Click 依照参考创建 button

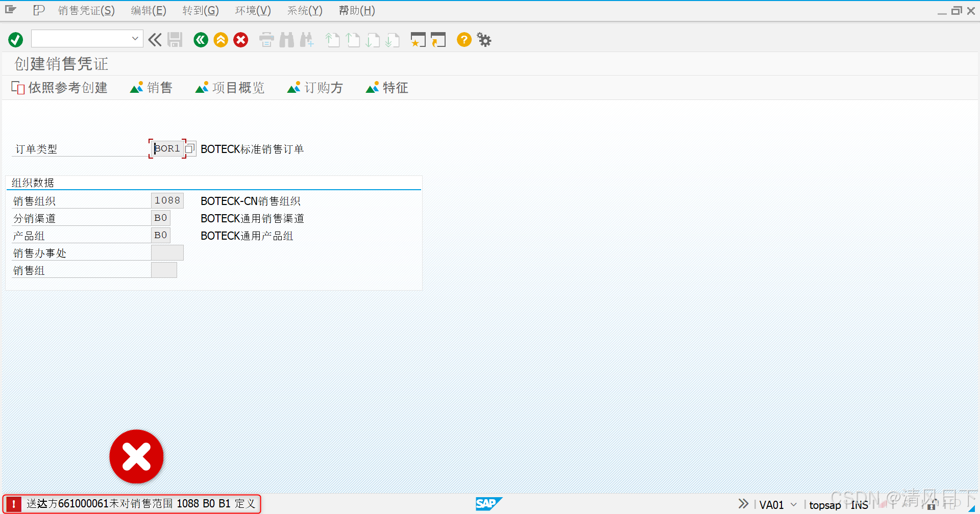click(59, 88)
